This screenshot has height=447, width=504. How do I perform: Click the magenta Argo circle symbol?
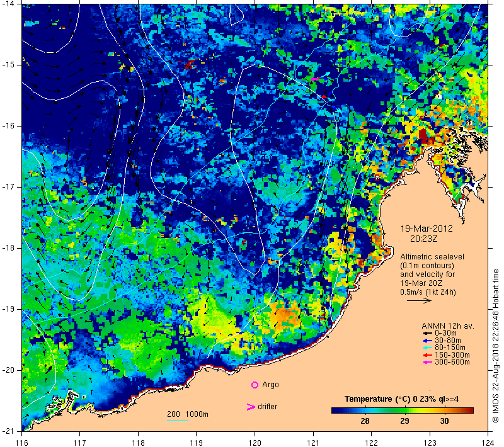[x=255, y=385]
